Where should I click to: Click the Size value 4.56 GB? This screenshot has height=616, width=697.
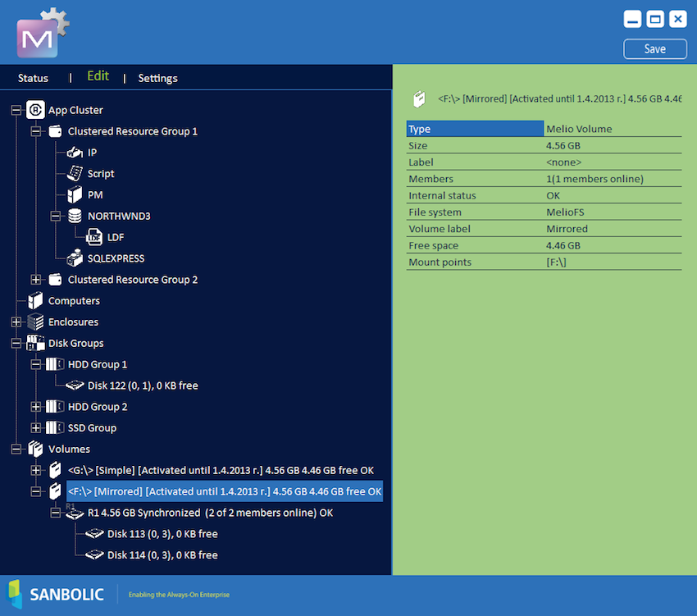point(563,145)
